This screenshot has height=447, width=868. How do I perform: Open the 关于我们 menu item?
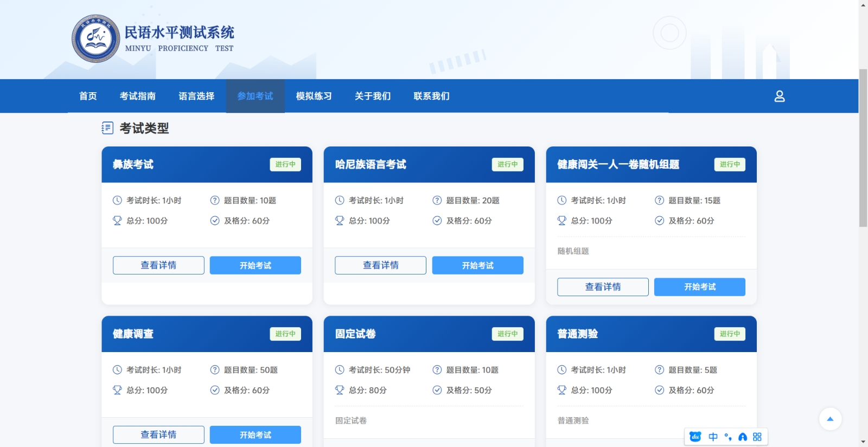point(373,96)
